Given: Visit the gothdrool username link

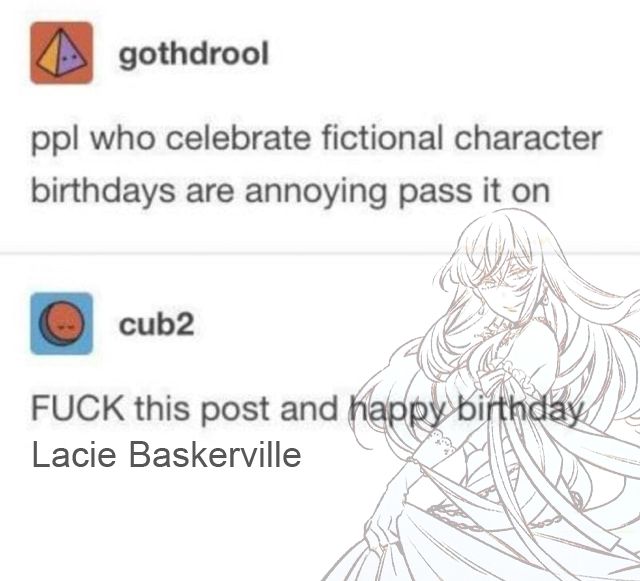Looking at the screenshot, I should [x=193, y=54].
